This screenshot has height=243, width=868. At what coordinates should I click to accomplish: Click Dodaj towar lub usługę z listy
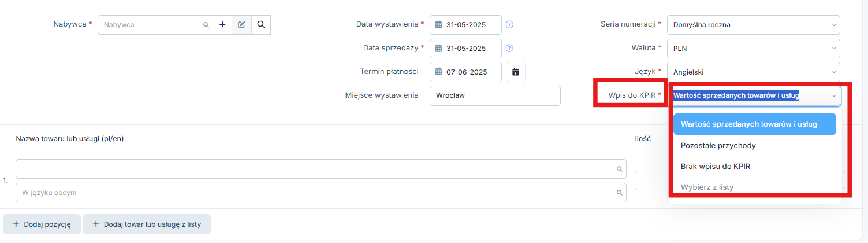[147, 224]
